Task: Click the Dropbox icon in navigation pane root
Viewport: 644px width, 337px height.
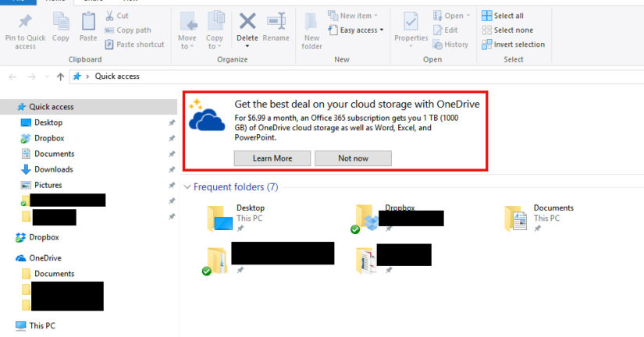Action: 20,237
